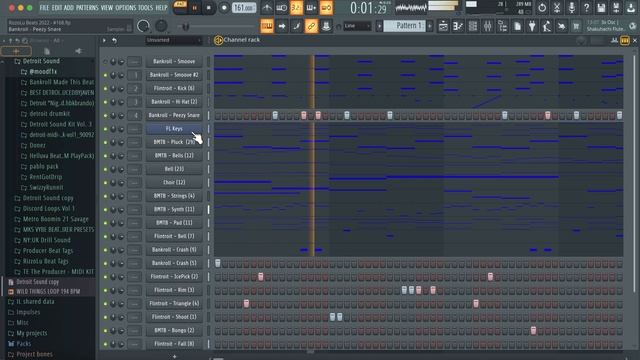The image size is (640, 360).
Task: Open the ADD menu
Action: pos(69,8)
